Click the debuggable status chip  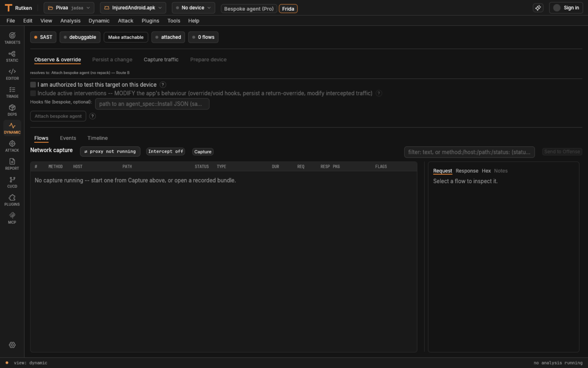tap(80, 37)
